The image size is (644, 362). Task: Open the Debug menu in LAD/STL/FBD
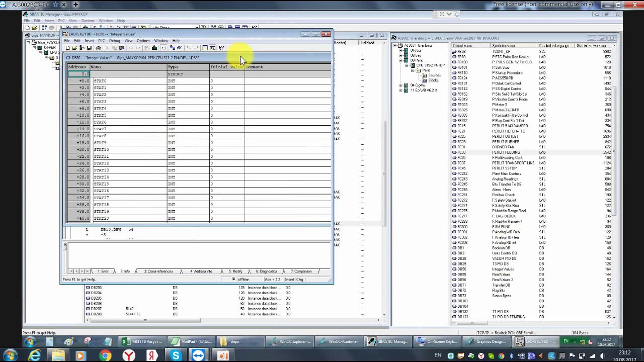coord(115,41)
